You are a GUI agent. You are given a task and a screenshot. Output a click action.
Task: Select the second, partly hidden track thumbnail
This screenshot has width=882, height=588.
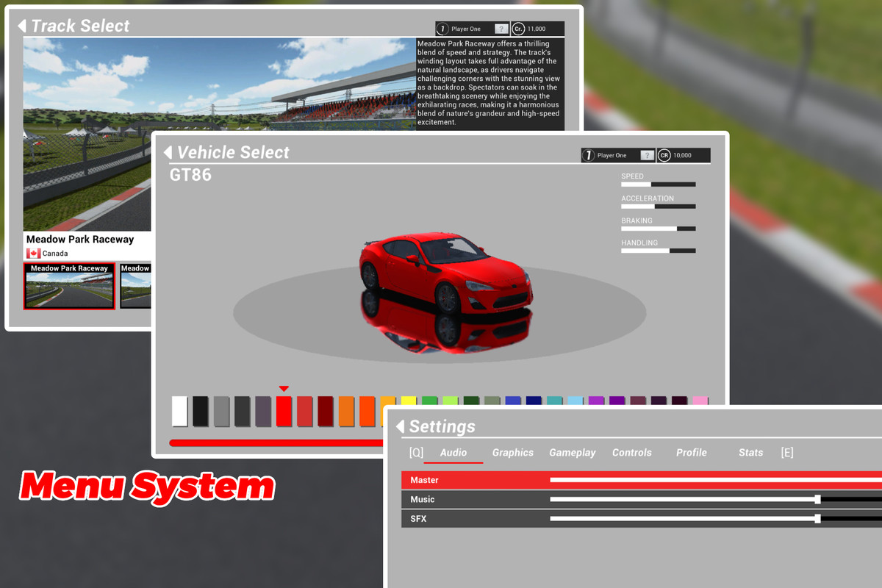pyautogui.click(x=135, y=286)
